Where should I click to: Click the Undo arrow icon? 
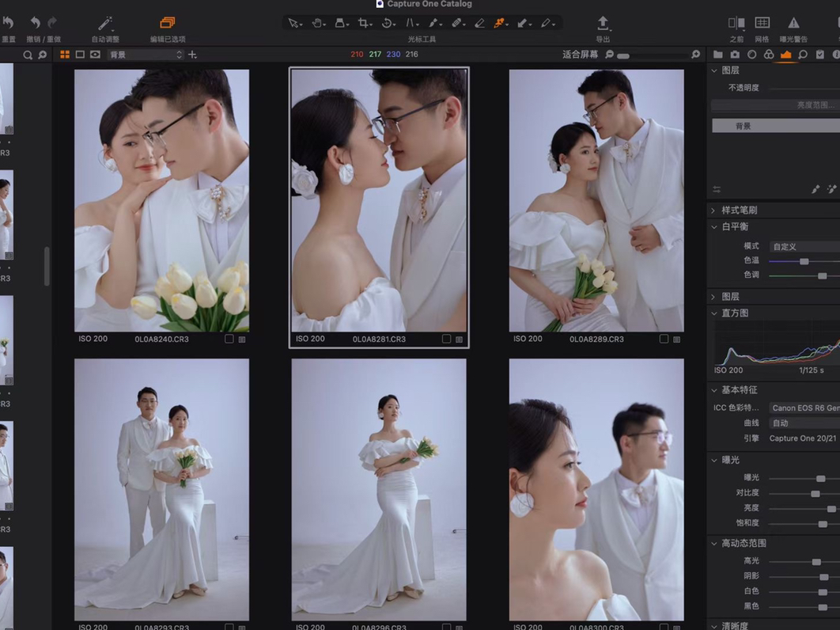click(35, 22)
